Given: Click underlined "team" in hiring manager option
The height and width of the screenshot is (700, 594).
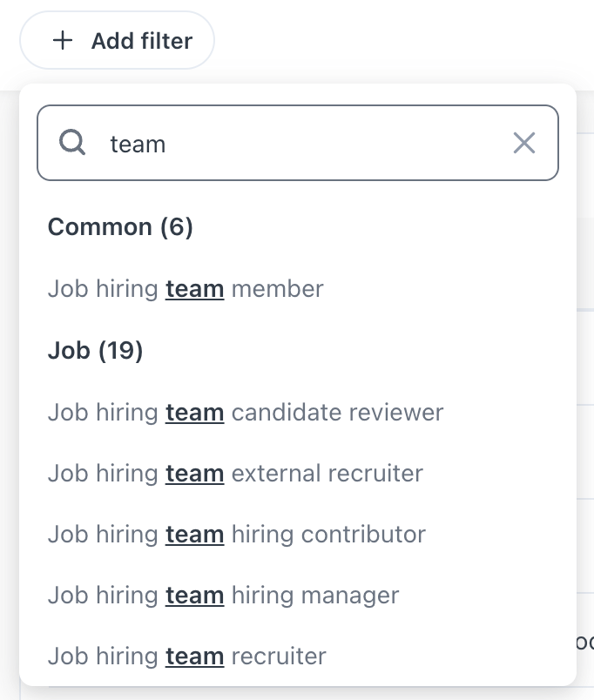Looking at the screenshot, I should [x=195, y=595].
